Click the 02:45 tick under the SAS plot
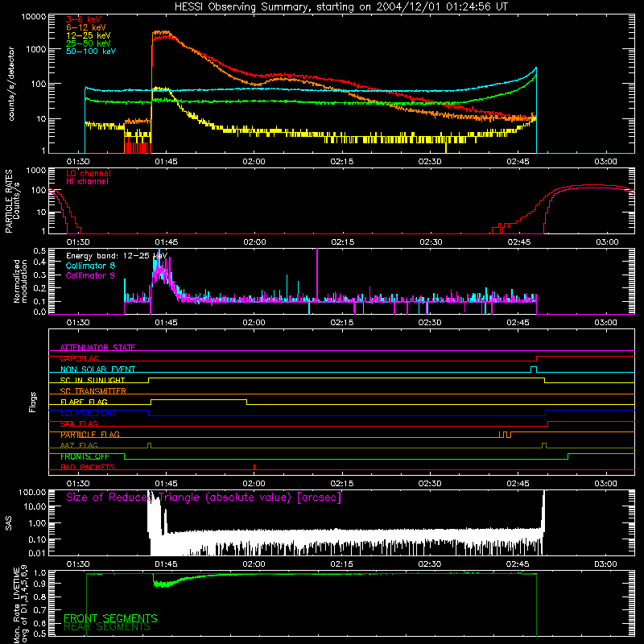 tap(518, 564)
